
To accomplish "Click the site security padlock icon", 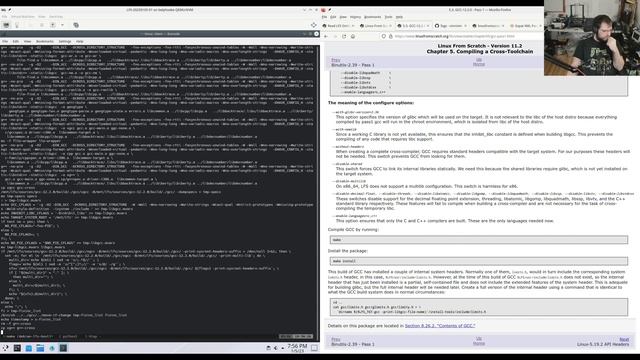I will [390, 36].
